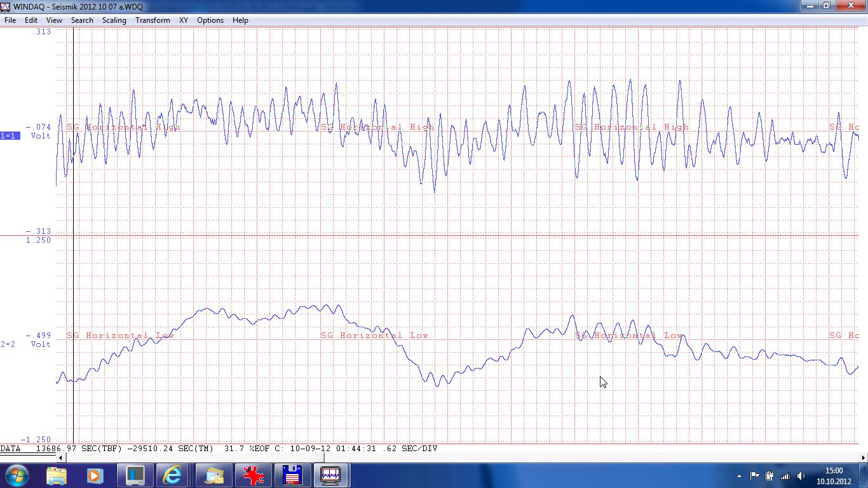Open the XY menu

point(183,20)
